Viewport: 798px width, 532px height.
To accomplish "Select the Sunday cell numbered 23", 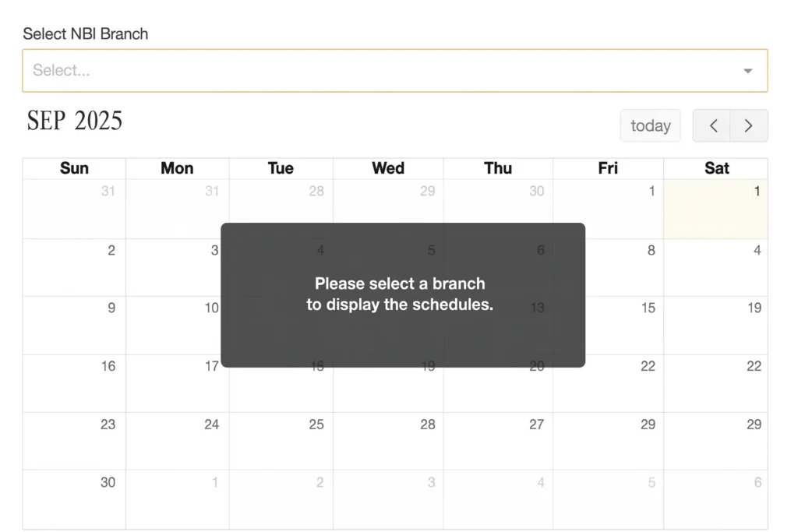I will [74, 441].
